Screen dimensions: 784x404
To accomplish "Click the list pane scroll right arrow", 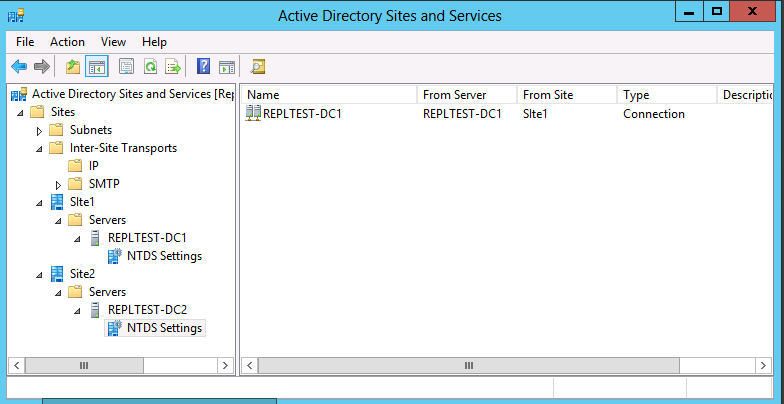I will 763,366.
